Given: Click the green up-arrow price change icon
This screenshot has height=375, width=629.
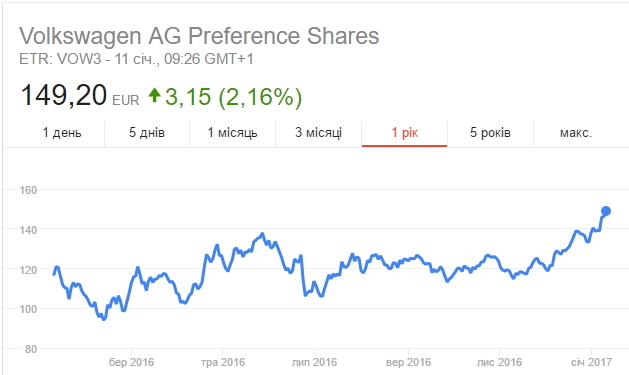Looking at the screenshot, I should 154,95.
